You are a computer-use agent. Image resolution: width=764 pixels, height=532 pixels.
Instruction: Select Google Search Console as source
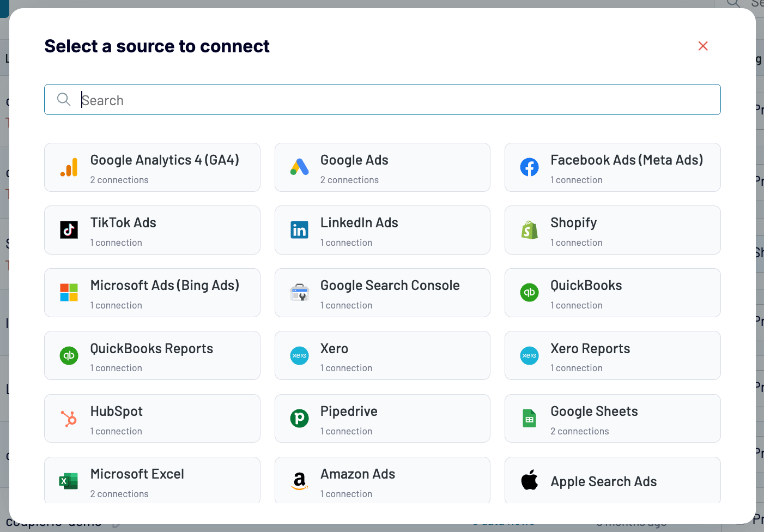pos(382,293)
